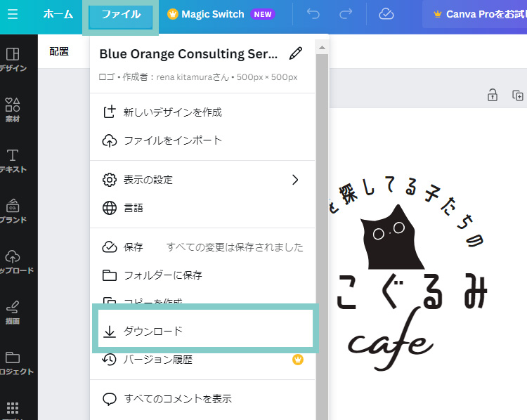Viewport: 527px width, 420px height.
Task: Open 言語 language option
Action: coord(202,208)
